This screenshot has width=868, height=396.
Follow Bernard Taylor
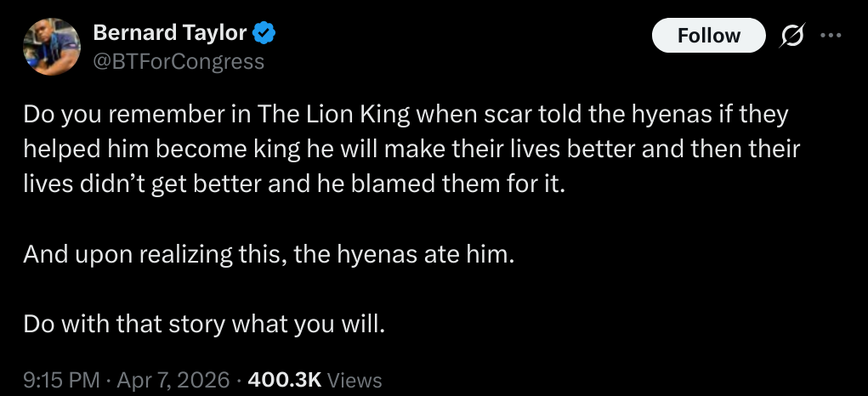coord(708,36)
